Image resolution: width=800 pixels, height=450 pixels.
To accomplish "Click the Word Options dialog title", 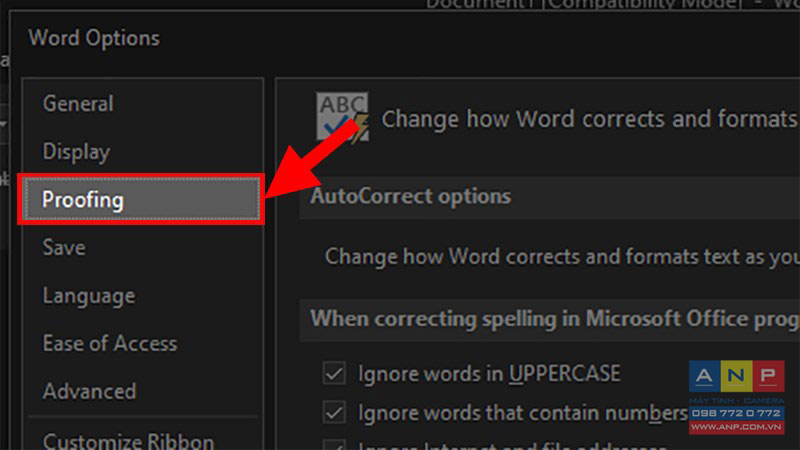I will click(x=94, y=38).
